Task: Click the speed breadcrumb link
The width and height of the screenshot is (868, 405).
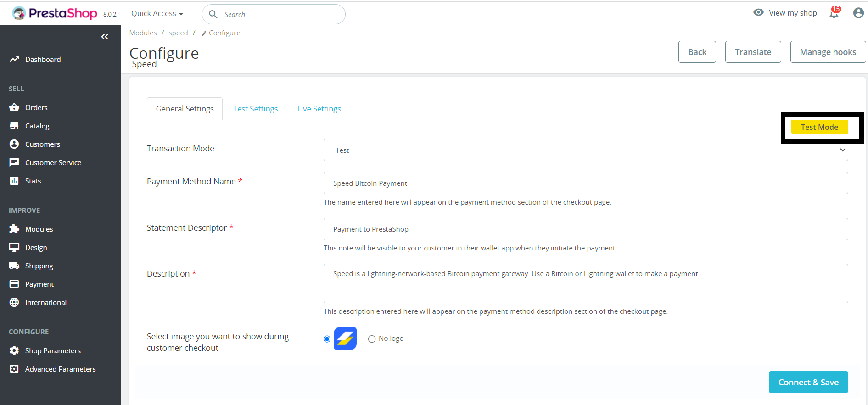Action: click(x=178, y=33)
